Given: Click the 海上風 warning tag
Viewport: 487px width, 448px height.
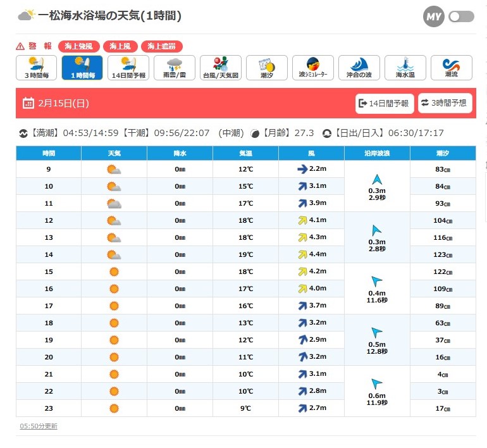Looking at the screenshot, I should (120, 46).
